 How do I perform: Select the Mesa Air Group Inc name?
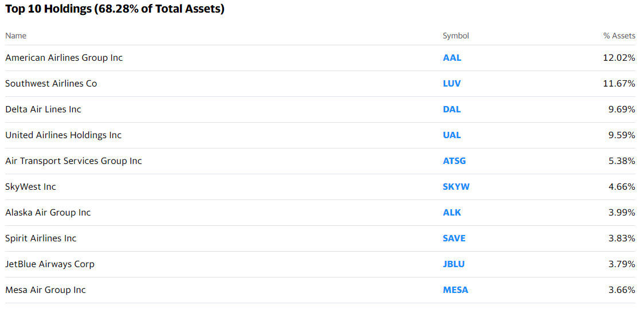tap(46, 290)
